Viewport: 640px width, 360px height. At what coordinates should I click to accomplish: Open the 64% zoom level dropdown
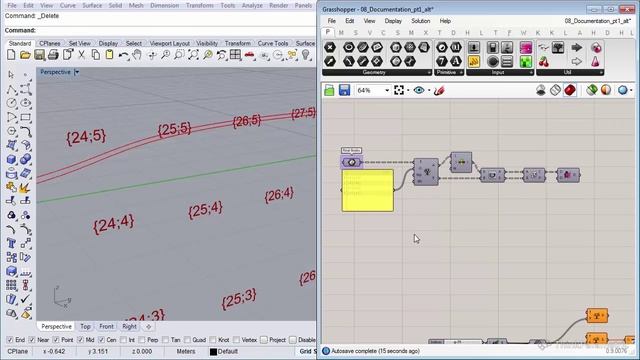pos(387,90)
